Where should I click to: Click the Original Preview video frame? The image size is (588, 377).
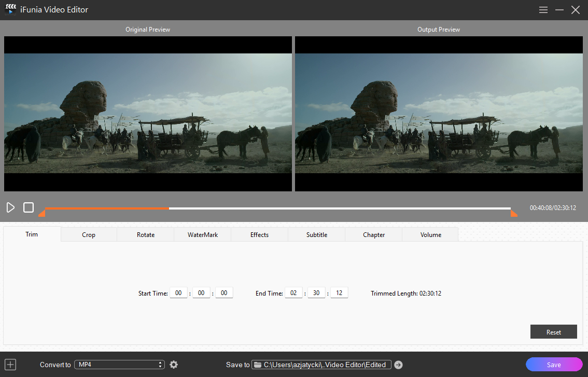click(148, 114)
